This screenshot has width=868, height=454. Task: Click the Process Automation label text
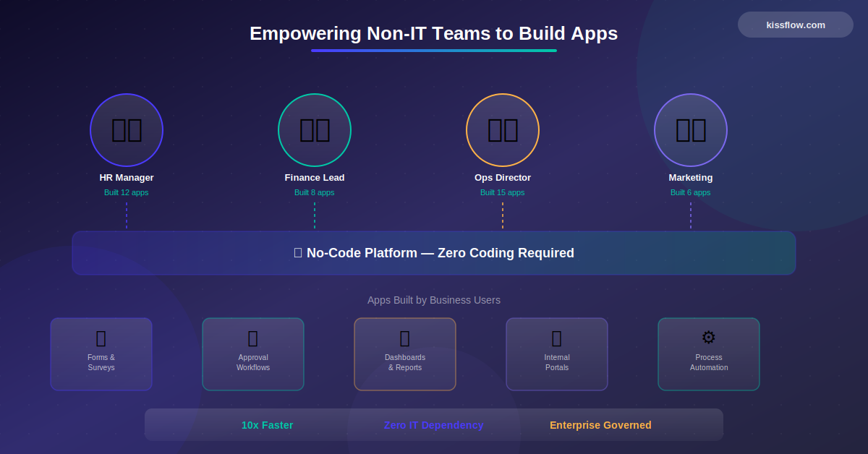click(x=709, y=362)
